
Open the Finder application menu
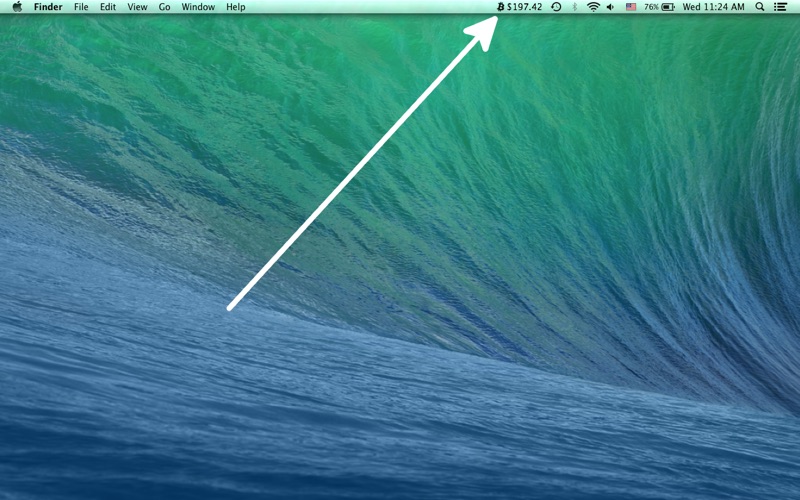[x=48, y=7]
